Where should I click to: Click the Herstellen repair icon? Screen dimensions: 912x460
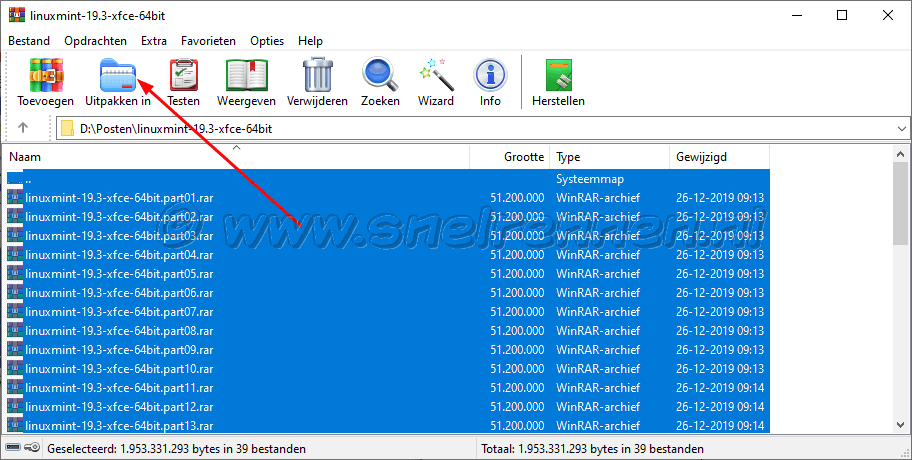tap(558, 75)
